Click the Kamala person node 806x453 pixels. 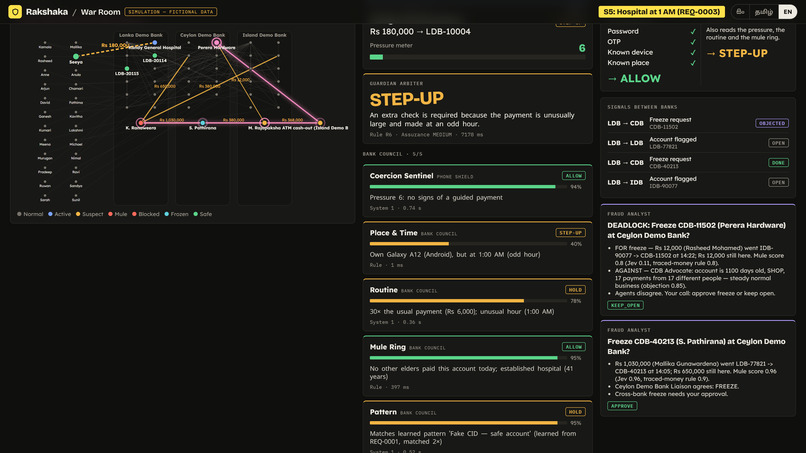click(45, 43)
